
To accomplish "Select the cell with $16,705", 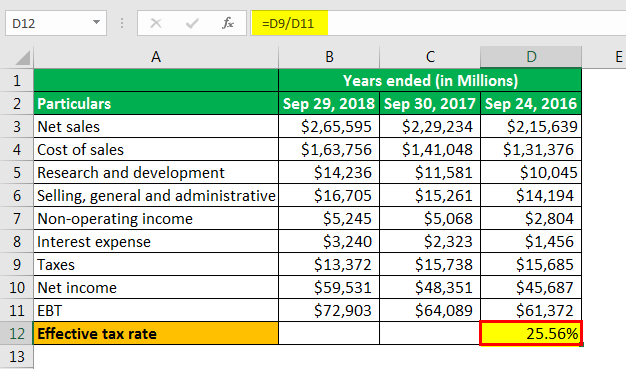I will click(x=329, y=196).
